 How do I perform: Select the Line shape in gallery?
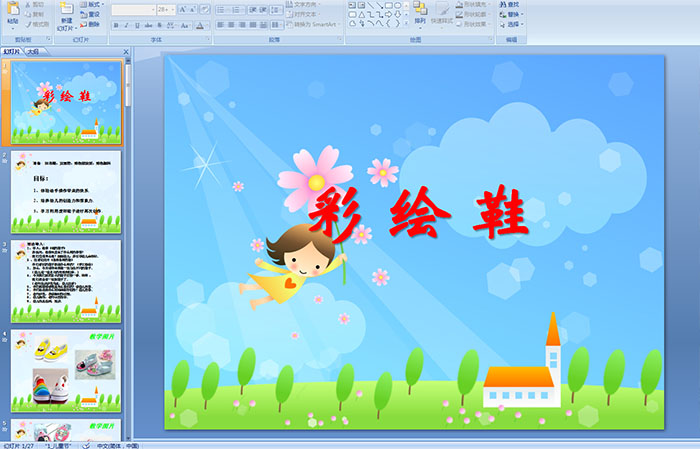coord(371,5)
